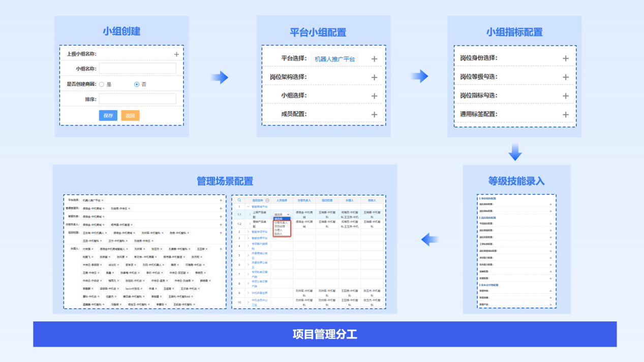Select the 否 radio button for 是否创建商圈
Screen dimensions: 644x362
click(x=137, y=84)
